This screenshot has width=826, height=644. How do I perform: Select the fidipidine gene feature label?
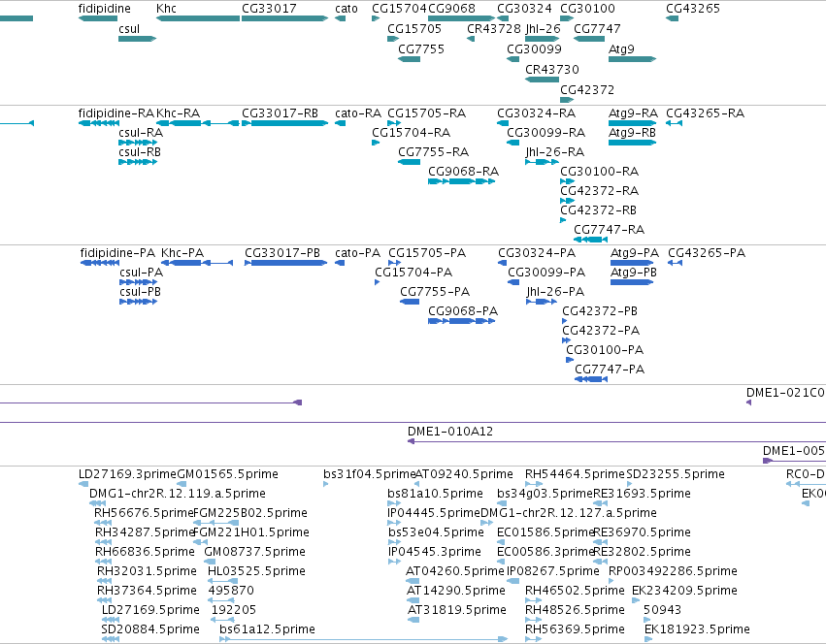pos(104,9)
